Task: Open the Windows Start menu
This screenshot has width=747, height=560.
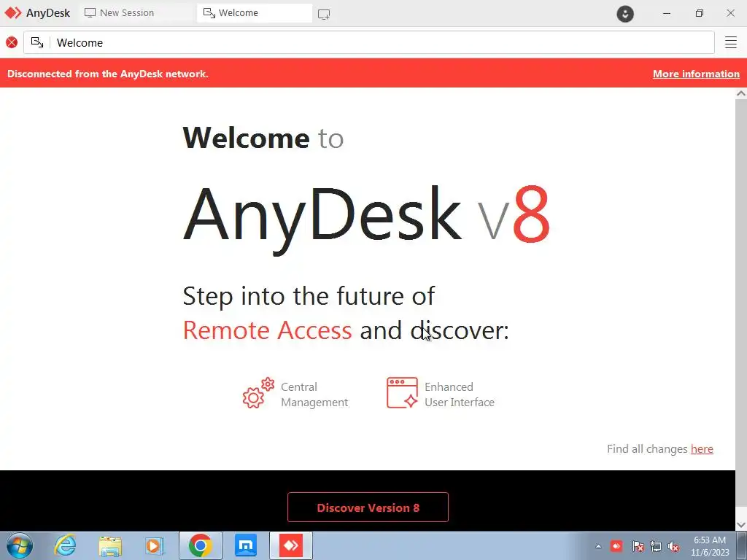Action: [x=20, y=545]
